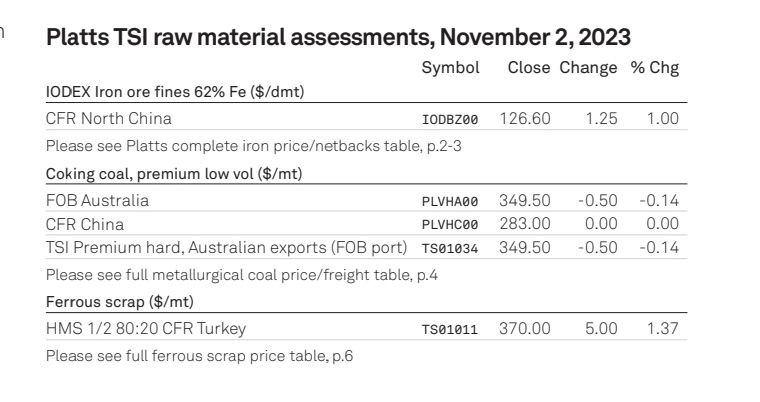Select the PLVHA00 symbol for FOB Australia

pyautogui.click(x=450, y=201)
